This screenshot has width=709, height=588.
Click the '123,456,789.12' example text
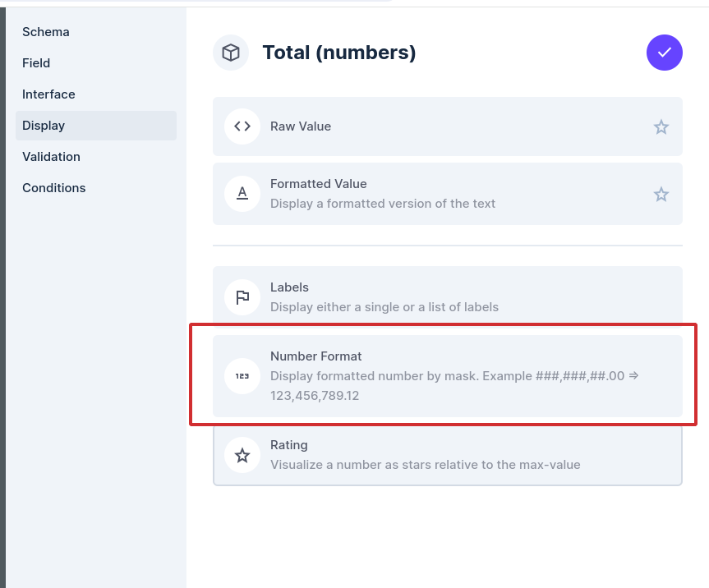315,396
